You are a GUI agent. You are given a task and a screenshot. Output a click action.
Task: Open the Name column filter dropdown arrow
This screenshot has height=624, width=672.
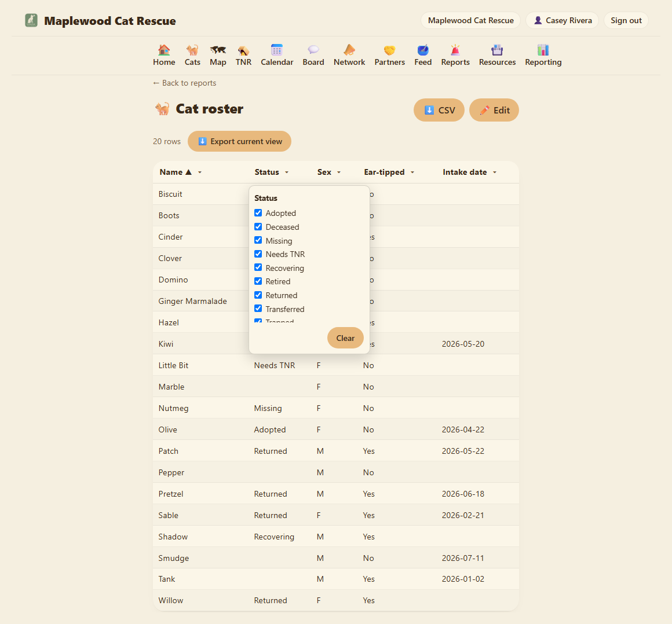coord(200,172)
